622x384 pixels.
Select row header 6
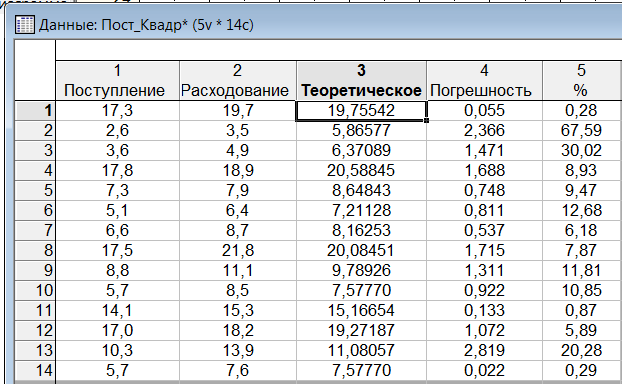point(35,211)
